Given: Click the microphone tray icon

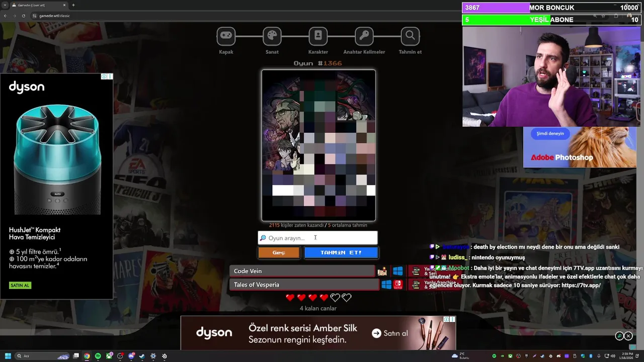Looking at the screenshot, I should [x=599, y=356].
